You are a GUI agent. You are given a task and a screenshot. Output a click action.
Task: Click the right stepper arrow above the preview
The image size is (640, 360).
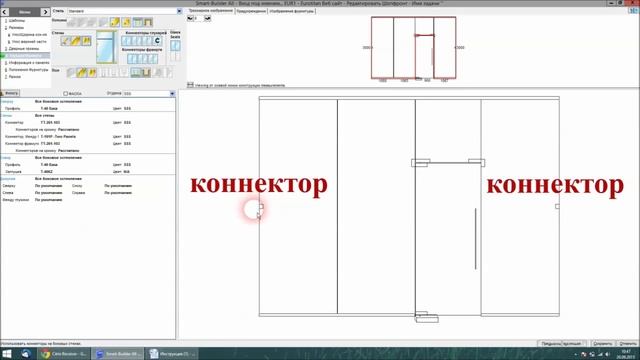pos(208,18)
